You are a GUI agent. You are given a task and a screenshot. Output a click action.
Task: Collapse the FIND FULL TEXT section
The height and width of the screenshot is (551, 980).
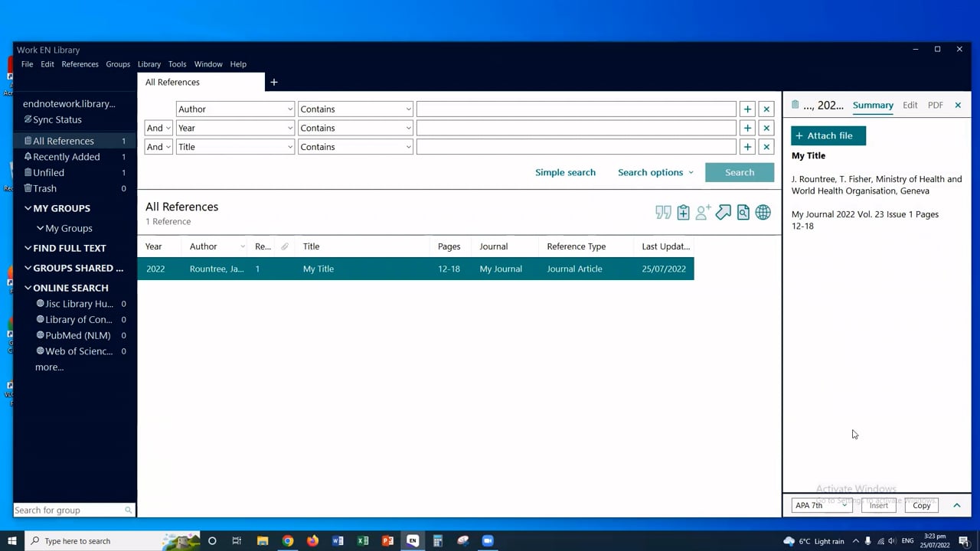point(28,248)
